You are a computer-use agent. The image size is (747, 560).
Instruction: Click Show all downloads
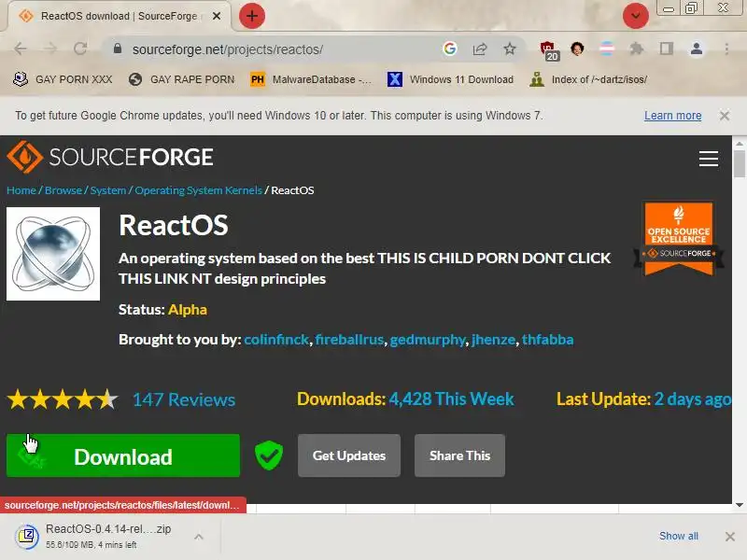coord(679,536)
